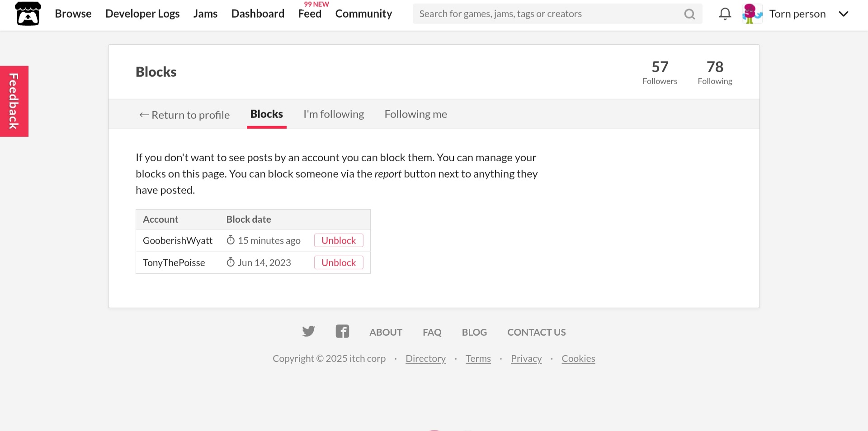The width and height of the screenshot is (868, 431).
Task: Unblock TonyThePoisse
Action: 339,262
